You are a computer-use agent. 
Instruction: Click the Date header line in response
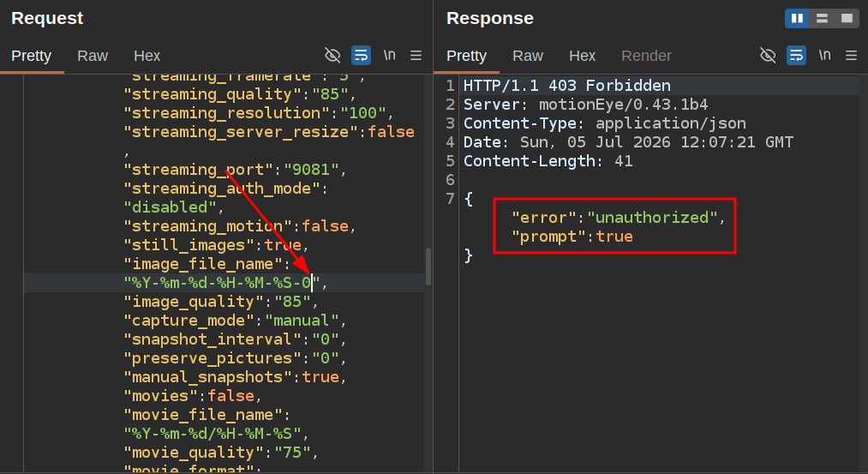(x=628, y=141)
